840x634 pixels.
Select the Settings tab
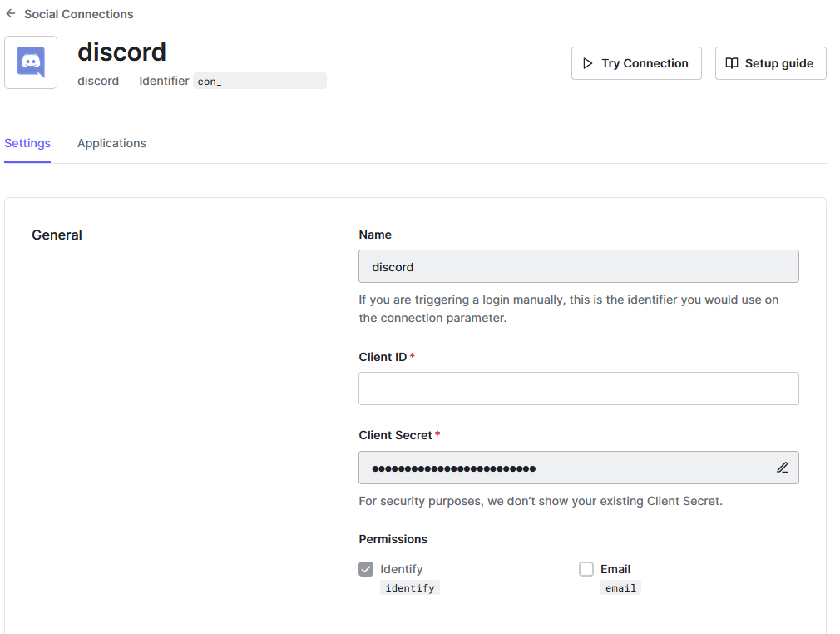[27, 143]
